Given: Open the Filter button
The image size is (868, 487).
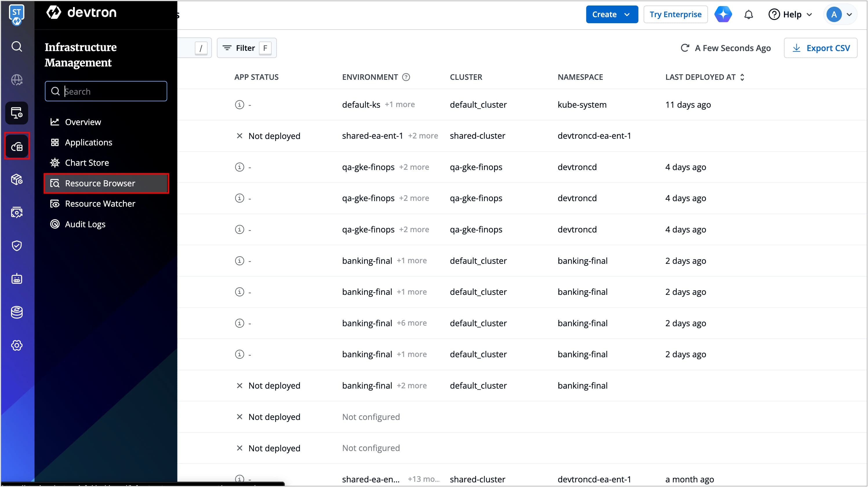Looking at the screenshot, I should pos(246,48).
